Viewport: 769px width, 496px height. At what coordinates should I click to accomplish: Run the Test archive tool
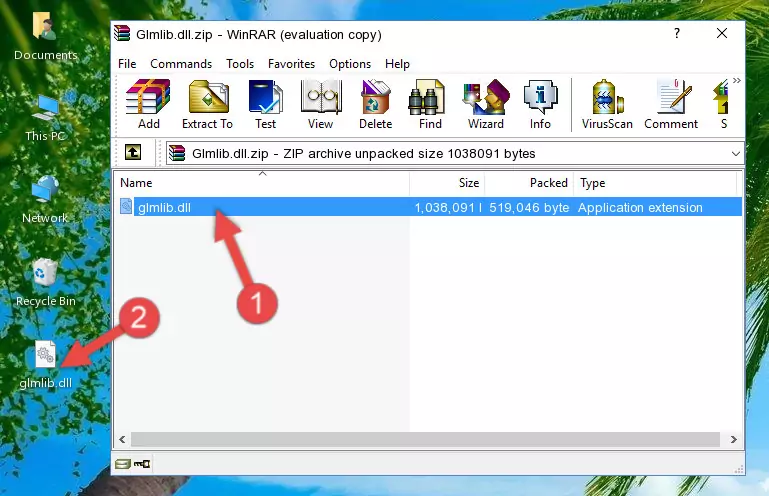[x=265, y=104]
